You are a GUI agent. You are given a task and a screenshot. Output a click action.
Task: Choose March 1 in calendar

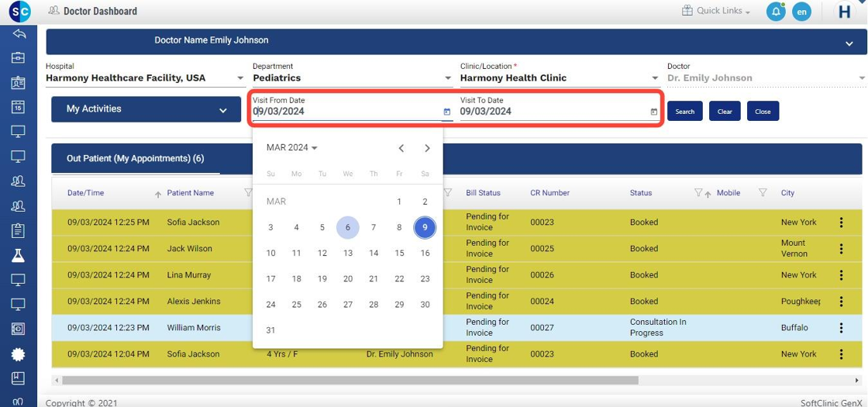(399, 202)
